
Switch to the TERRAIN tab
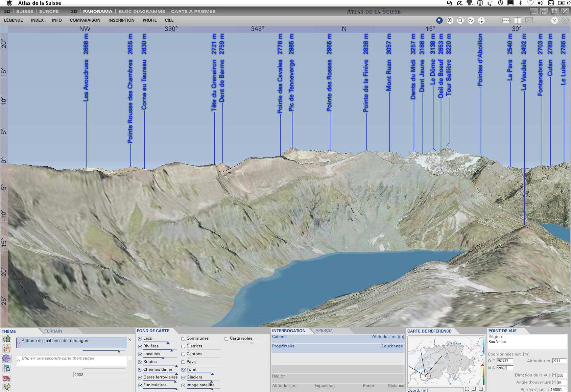(53, 331)
